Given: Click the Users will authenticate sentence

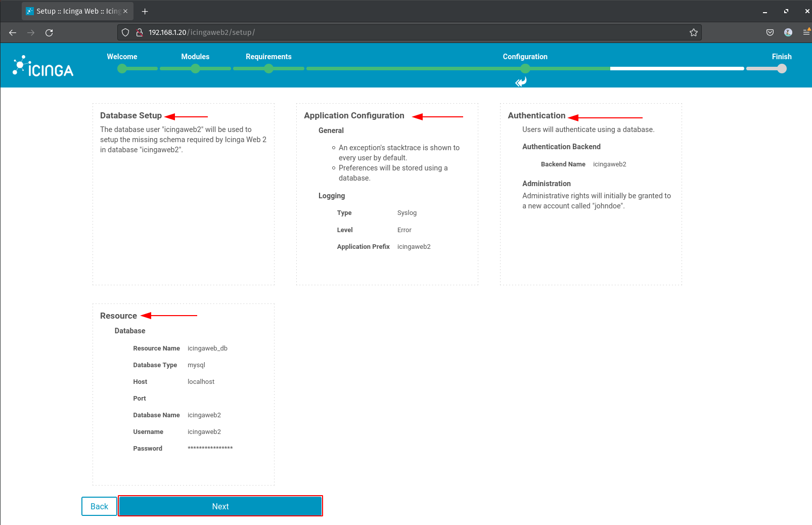Looking at the screenshot, I should [x=588, y=129].
